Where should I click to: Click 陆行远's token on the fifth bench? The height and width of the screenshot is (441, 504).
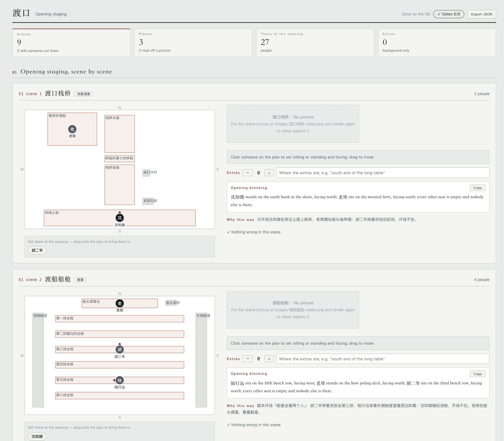tap(120, 380)
